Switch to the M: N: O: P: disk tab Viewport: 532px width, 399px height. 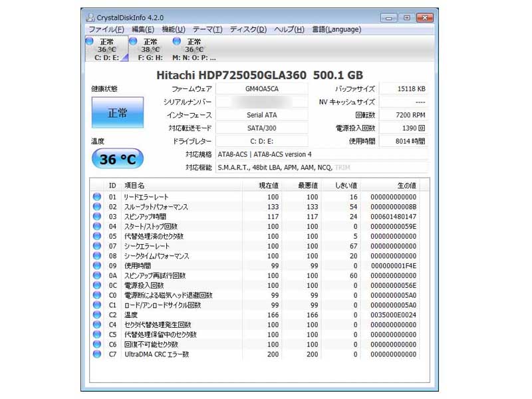coord(194,49)
